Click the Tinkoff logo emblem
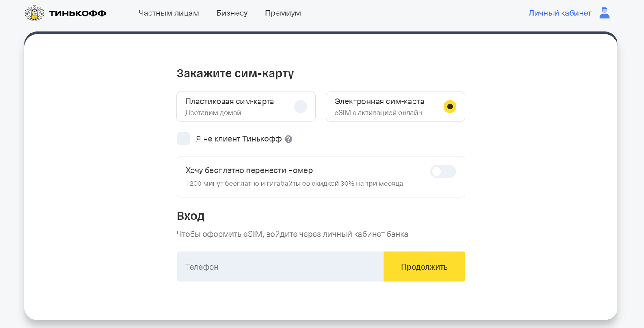The width and height of the screenshot is (644, 328). coord(34,13)
